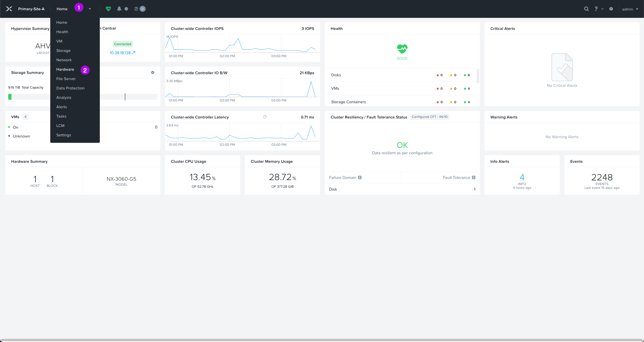Click the Controller IO B/W chart

(x=243, y=88)
